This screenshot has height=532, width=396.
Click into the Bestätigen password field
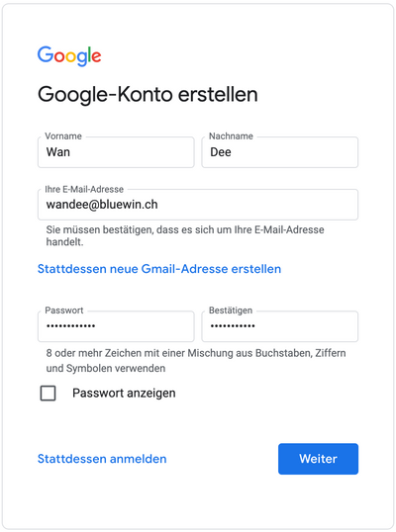click(x=280, y=326)
